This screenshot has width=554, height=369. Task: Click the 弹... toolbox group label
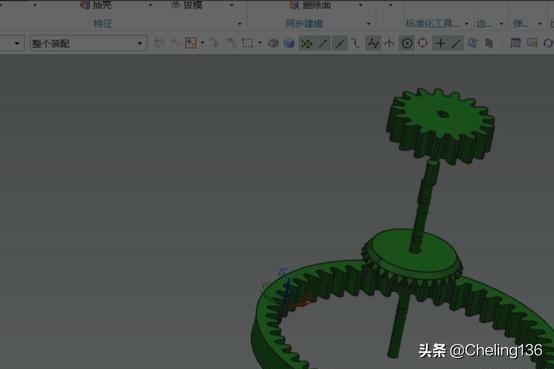520,24
